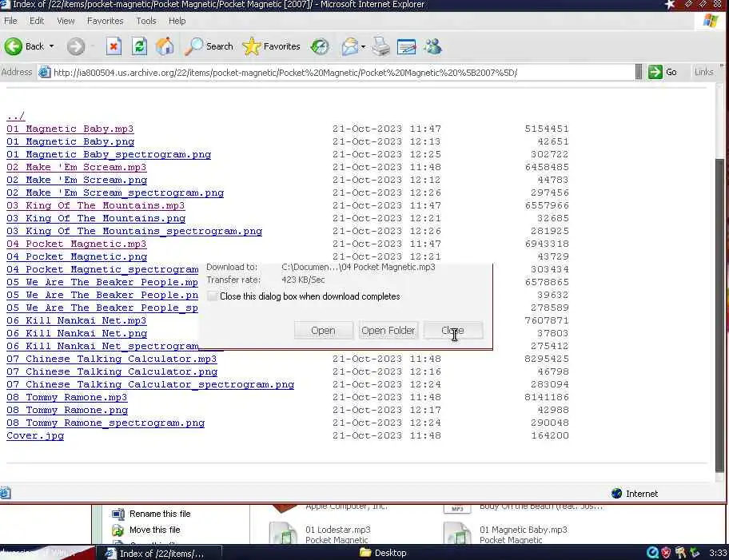Click the Edit page toolbar icon
The image size is (729, 560).
coord(406,46)
